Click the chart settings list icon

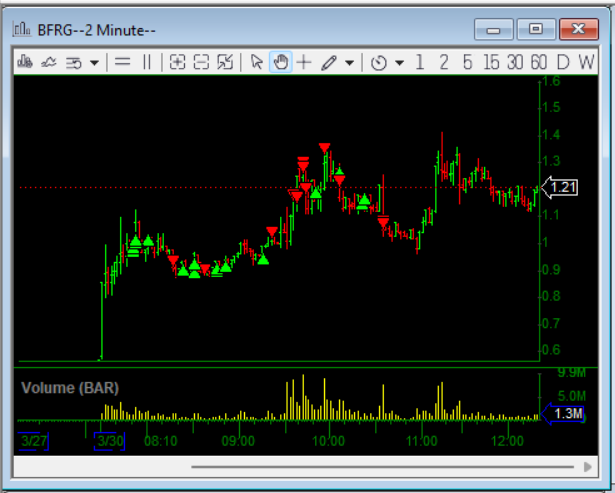[74, 62]
